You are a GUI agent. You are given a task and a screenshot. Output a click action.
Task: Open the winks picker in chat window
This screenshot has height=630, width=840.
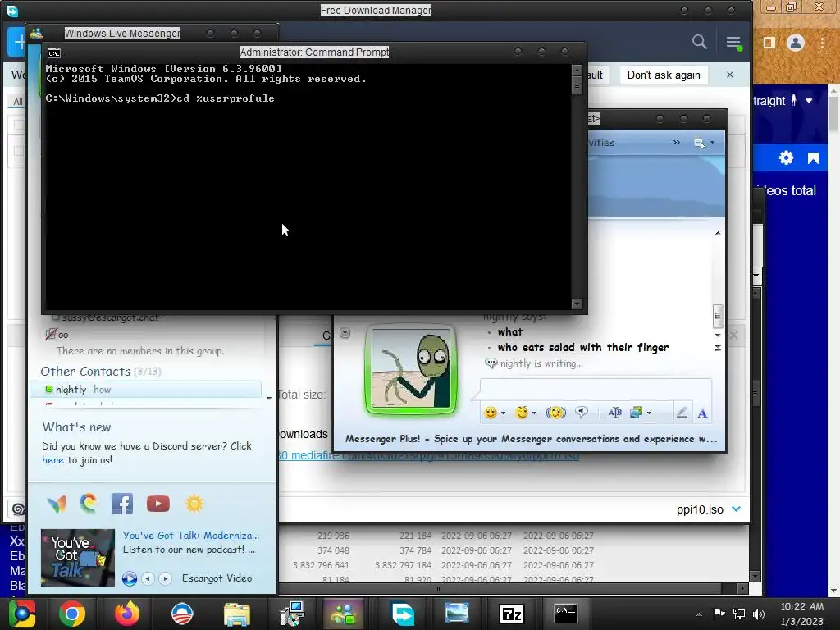(x=521, y=413)
